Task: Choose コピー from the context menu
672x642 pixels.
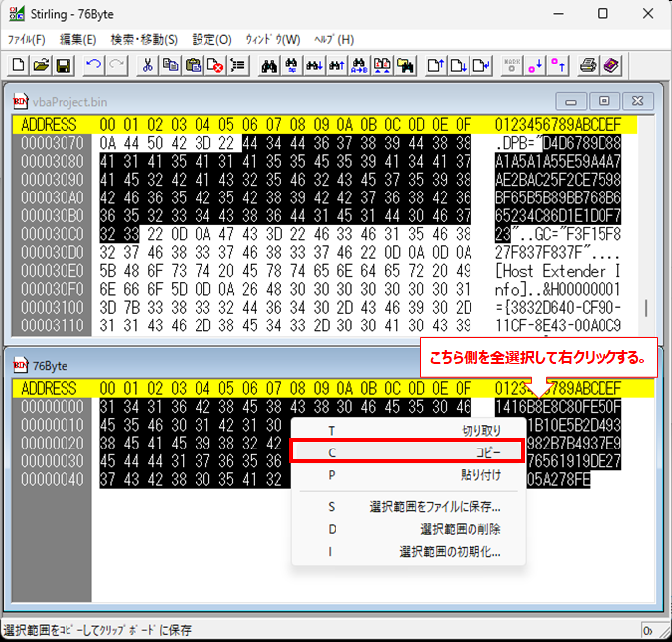Action: coord(408,451)
